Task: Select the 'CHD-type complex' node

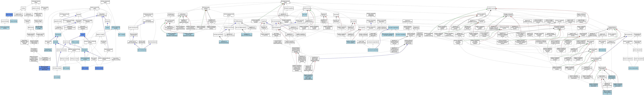Action: [x=74, y=59]
